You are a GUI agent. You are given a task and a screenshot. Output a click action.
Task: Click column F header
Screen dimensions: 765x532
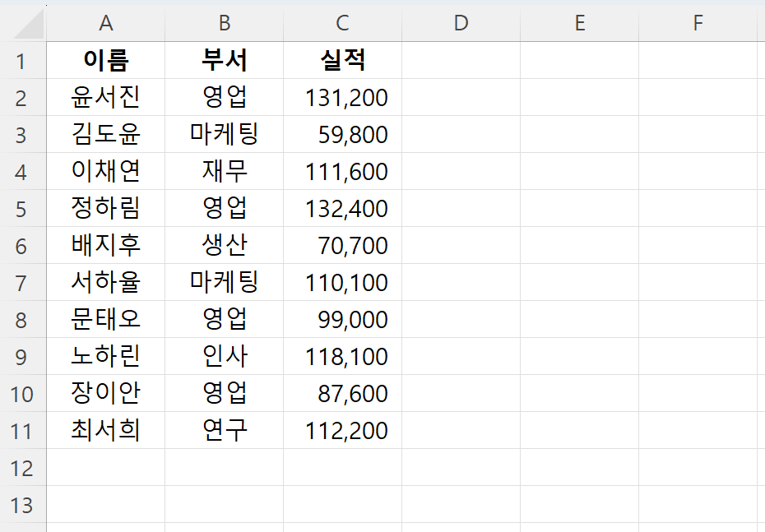click(x=698, y=23)
